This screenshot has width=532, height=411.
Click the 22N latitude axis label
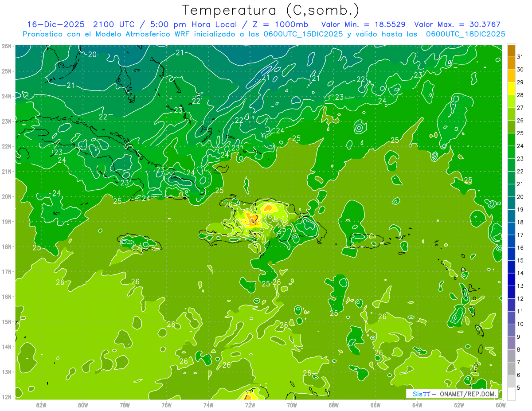[6, 146]
